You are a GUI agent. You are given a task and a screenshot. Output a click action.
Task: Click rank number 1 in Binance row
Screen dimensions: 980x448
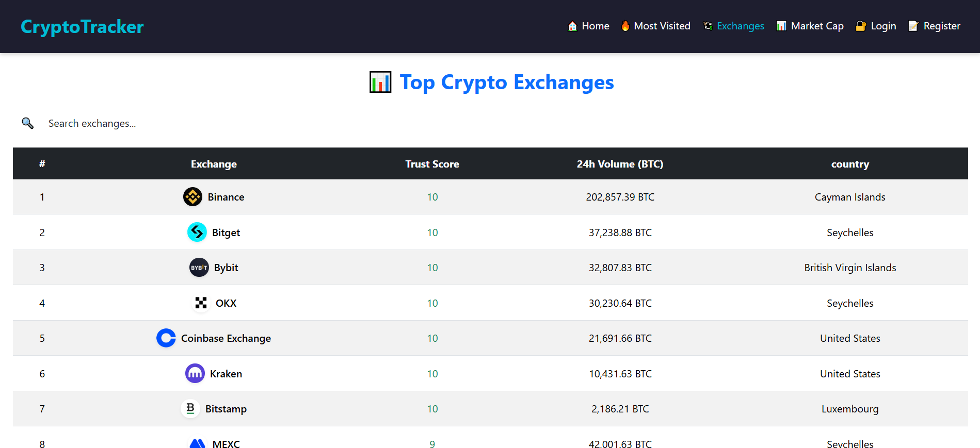(x=42, y=197)
